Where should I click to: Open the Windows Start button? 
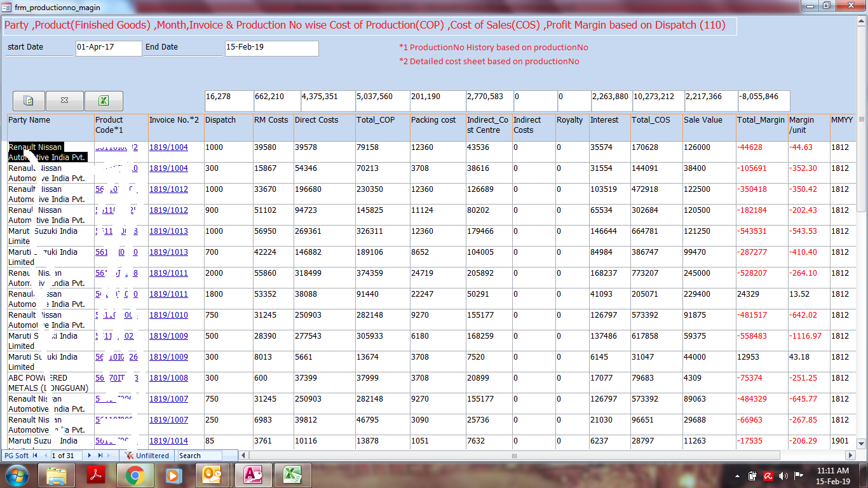[x=17, y=475]
